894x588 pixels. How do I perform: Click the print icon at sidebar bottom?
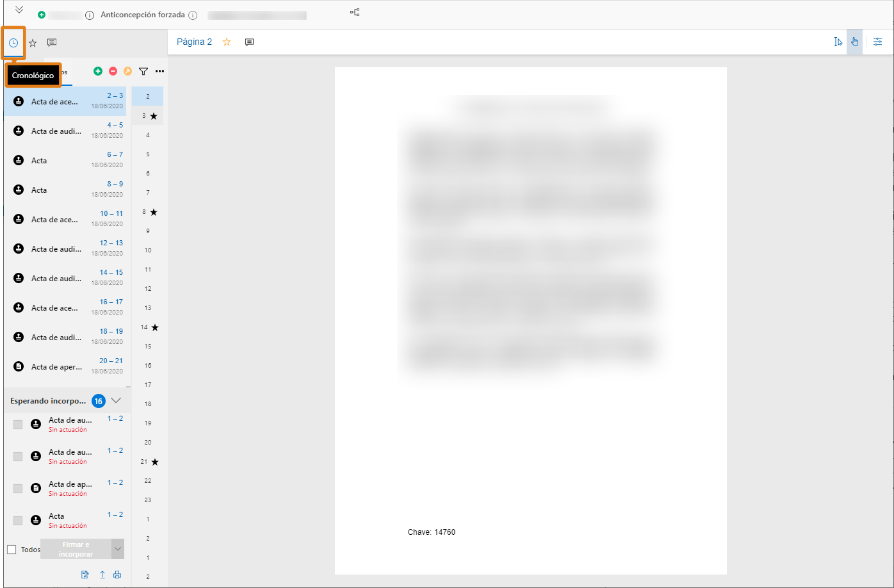(117, 575)
